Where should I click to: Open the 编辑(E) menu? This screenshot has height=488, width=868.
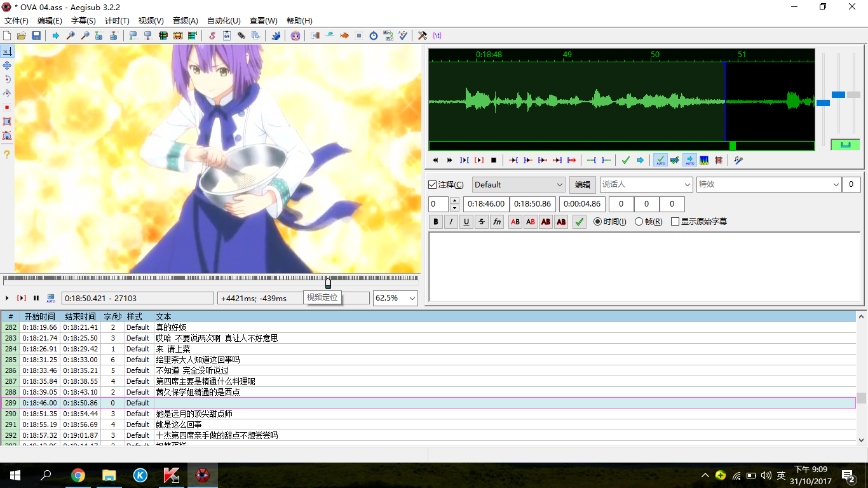point(50,21)
